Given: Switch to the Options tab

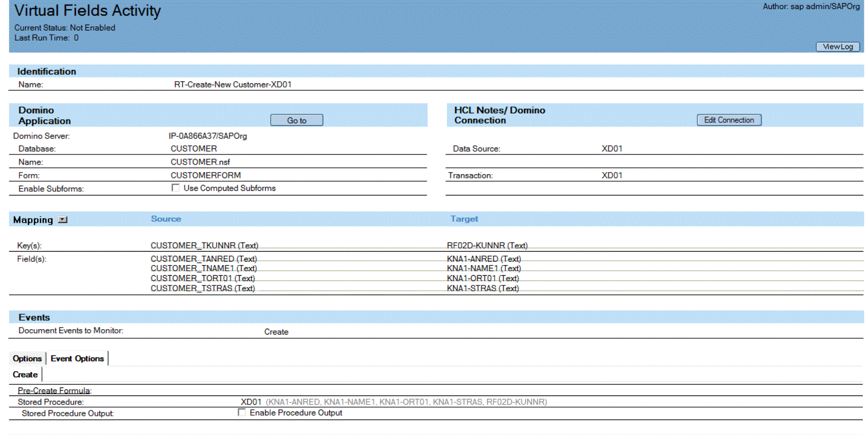Looking at the screenshot, I should coord(27,359).
